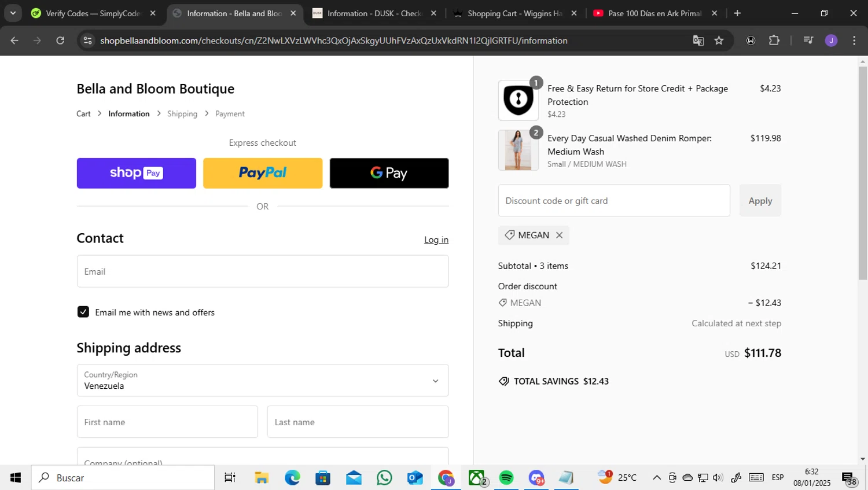
Task: Click the Denim Romper product thumbnail
Action: coord(518,150)
